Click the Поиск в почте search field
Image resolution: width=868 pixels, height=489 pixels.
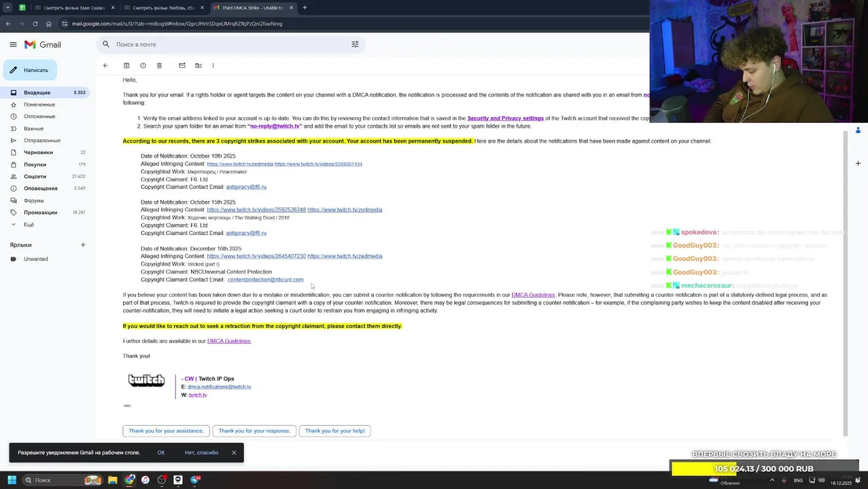click(x=230, y=44)
